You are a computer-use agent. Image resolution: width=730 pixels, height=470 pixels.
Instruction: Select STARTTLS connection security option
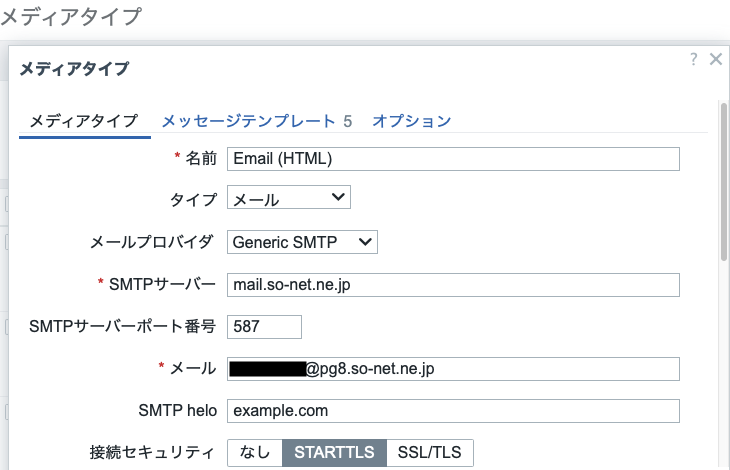coord(334,452)
